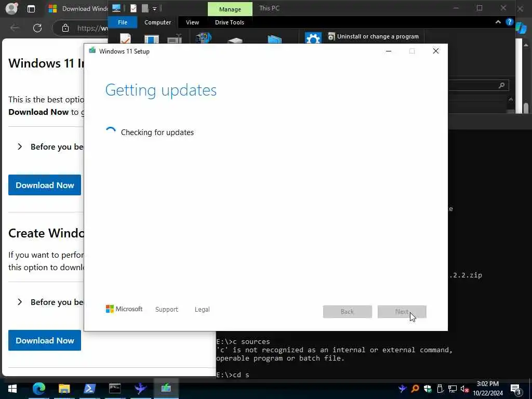
Task: Open the View ribbon tab in Explorer
Action: 192,22
